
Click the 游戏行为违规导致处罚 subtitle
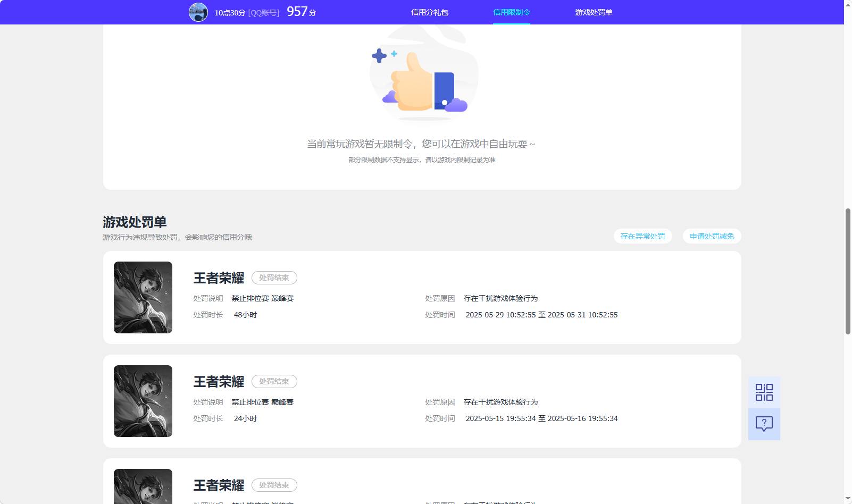point(177,237)
